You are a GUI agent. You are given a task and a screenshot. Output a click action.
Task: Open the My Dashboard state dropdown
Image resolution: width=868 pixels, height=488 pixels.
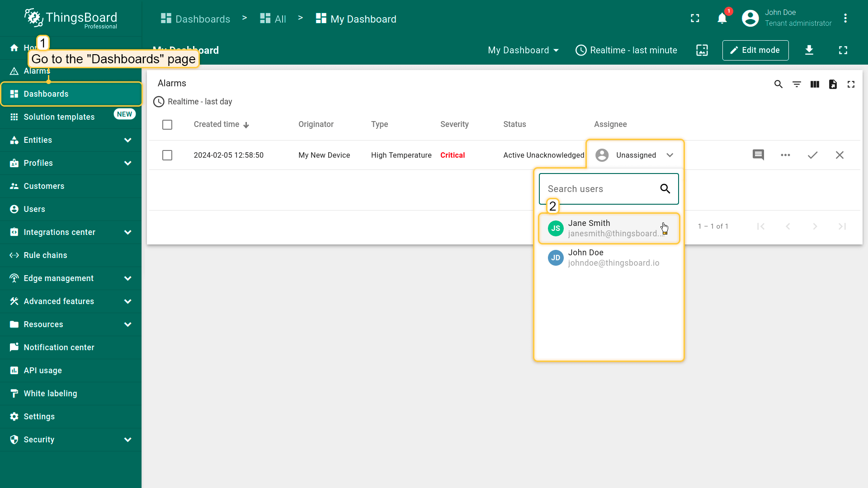(523, 50)
